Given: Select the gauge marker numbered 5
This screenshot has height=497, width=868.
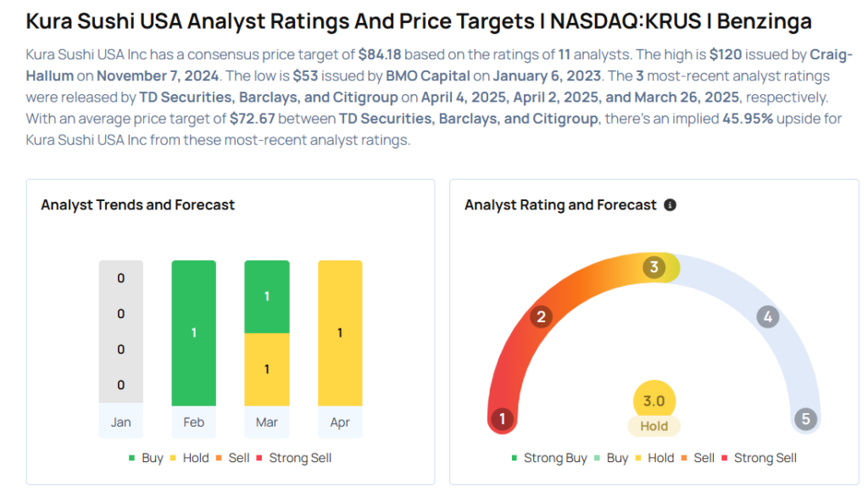Looking at the screenshot, I should 806,418.
